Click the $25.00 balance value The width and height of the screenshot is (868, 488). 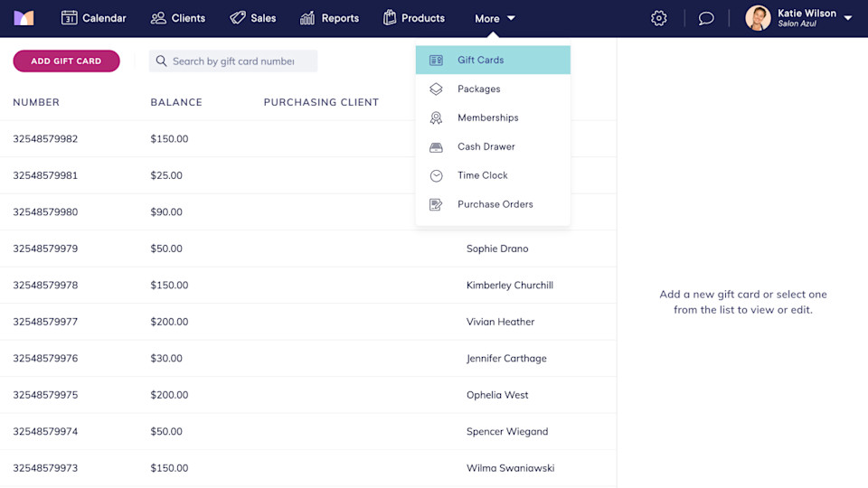tap(166, 175)
